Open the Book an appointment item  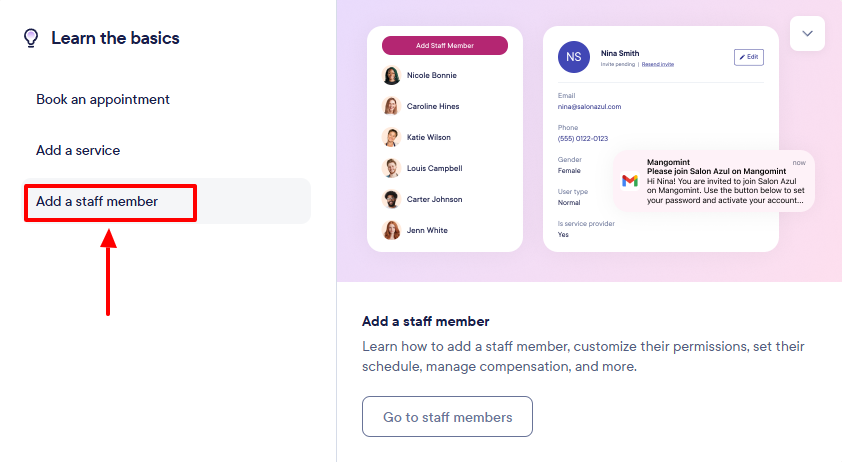pos(103,99)
